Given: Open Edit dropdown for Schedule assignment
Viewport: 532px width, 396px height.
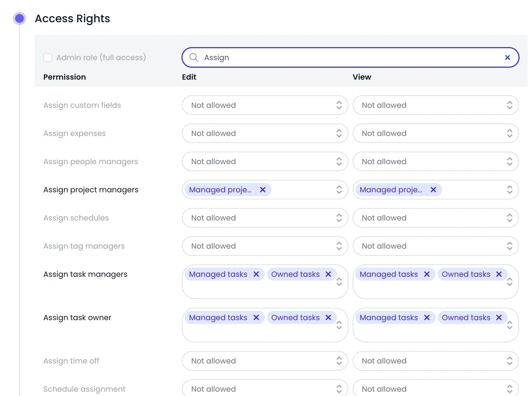Looking at the screenshot, I should click(265, 388).
